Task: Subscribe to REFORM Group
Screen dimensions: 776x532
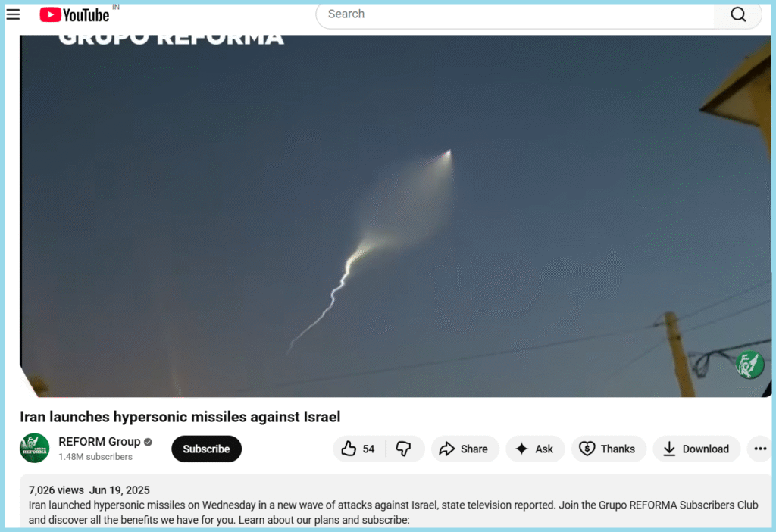Action: tap(206, 449)
